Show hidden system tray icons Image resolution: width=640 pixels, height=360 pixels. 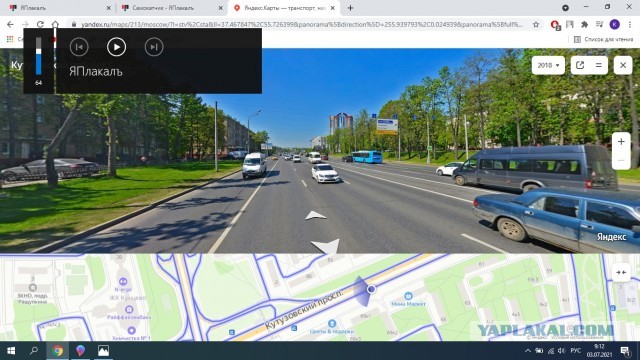point(528,351)
